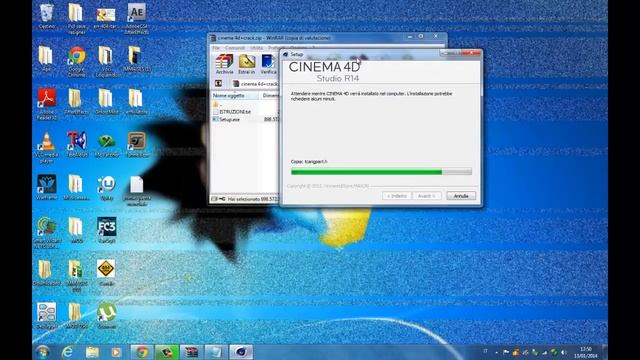The image size is (640, 360).
Task: Select the Uplay desktop shortcut
Action: click(106, 187)
